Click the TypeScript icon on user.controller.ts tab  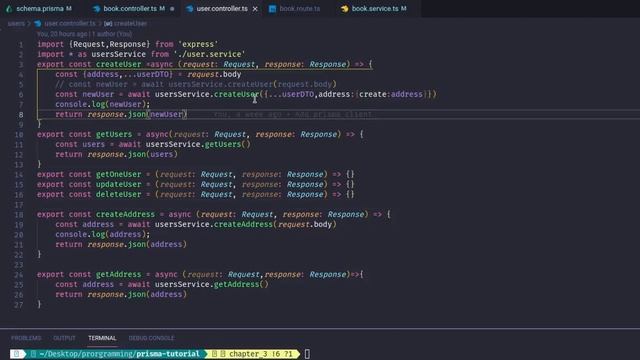point(190,9)
